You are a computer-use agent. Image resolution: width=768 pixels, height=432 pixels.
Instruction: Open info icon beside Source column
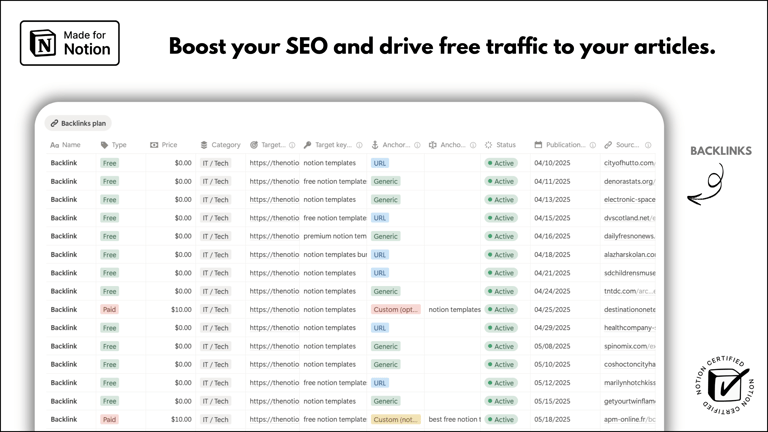coord(648,145)
